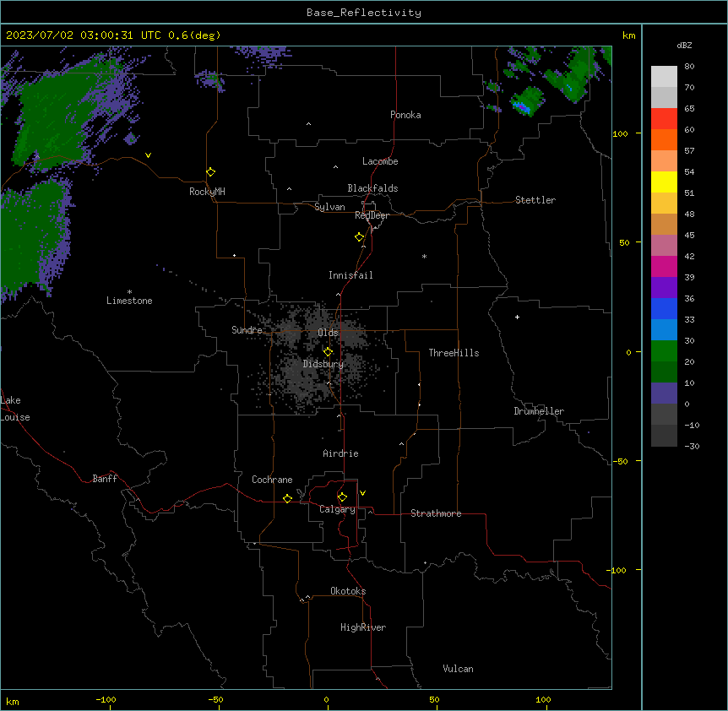The width and height of the screenshot is (728, 711).
Task: Select the yellow diamond marker below Cochrane
Action: 287,498
